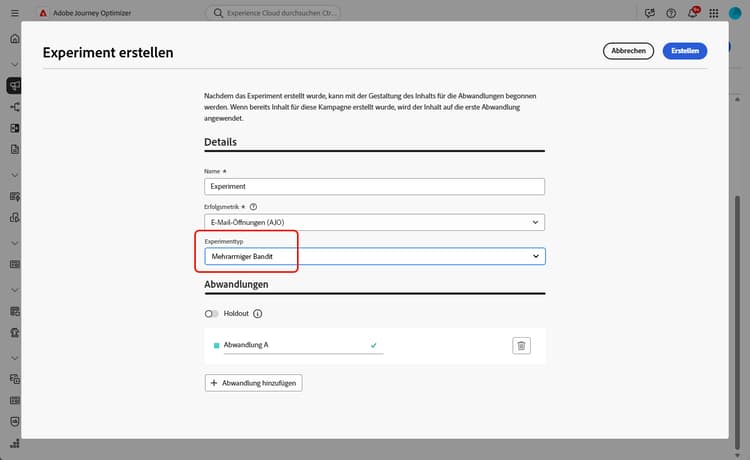Click the Erstellen button
The width and height of the screenshot is (750, 460).
[x=685, y=51]
